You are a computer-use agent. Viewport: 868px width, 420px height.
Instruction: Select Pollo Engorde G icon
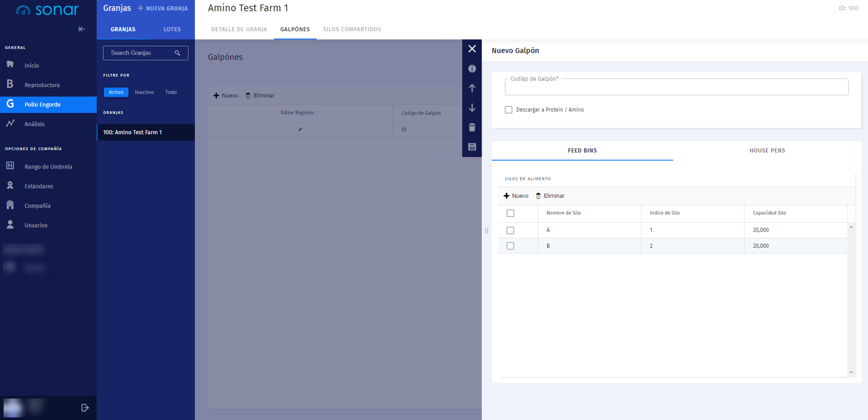[10, 104]
